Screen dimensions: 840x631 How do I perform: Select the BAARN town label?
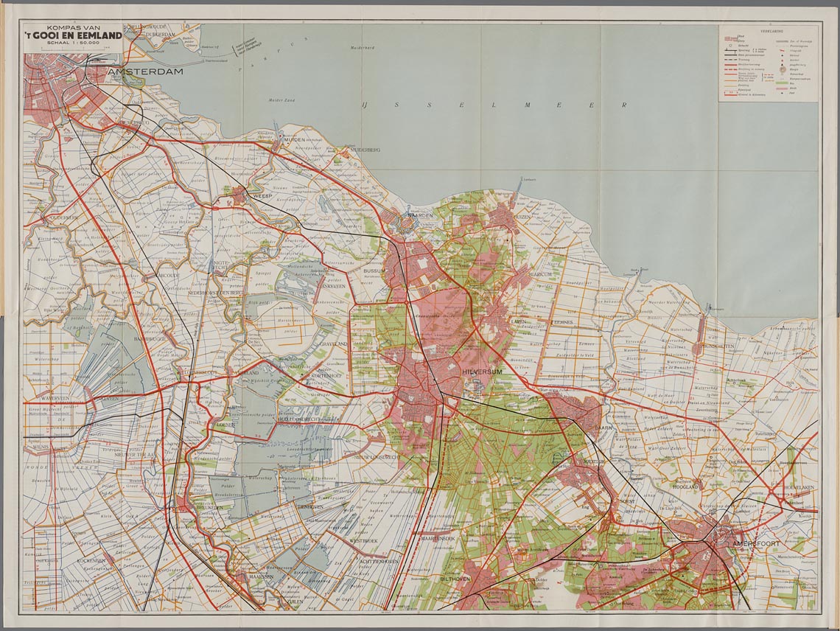coord(604,427)
